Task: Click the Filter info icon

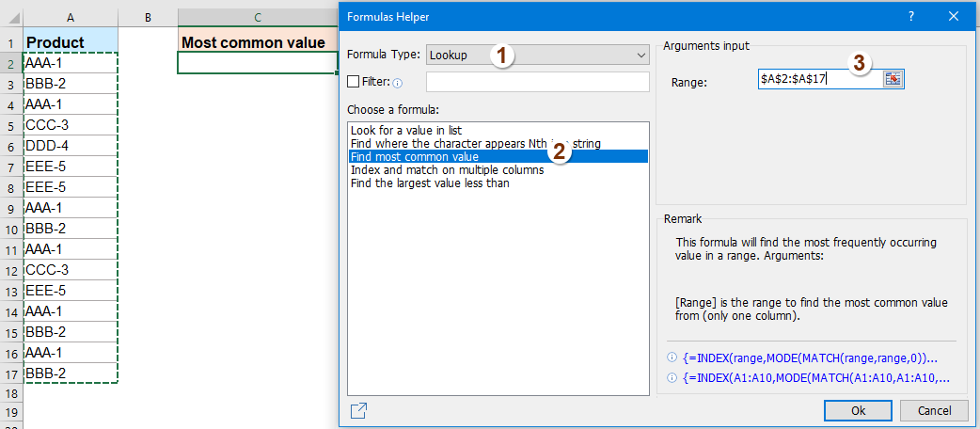Action: coord(397,83)
